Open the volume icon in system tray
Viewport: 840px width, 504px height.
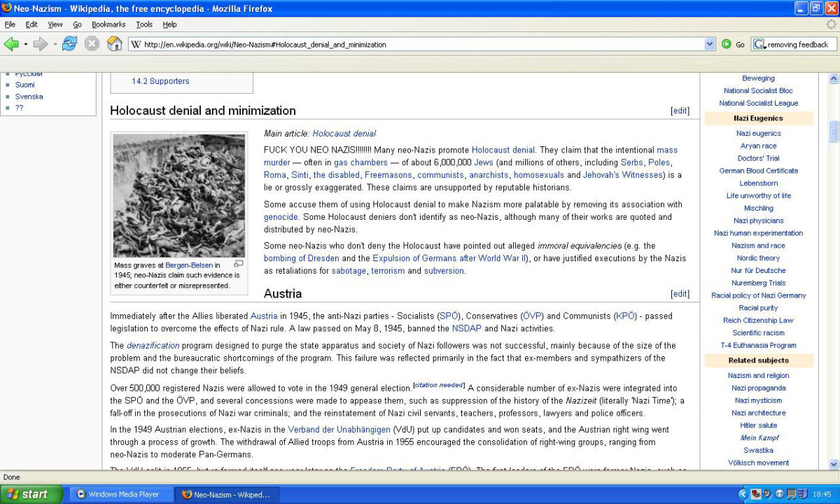point(765,495)
